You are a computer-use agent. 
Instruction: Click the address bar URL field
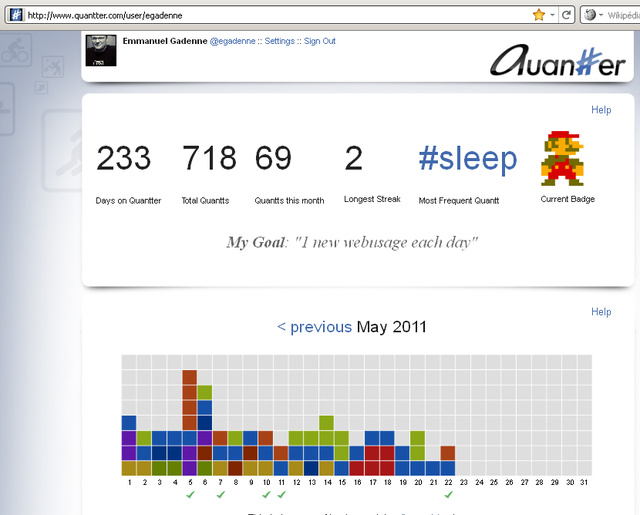click(x=270, y=15)
